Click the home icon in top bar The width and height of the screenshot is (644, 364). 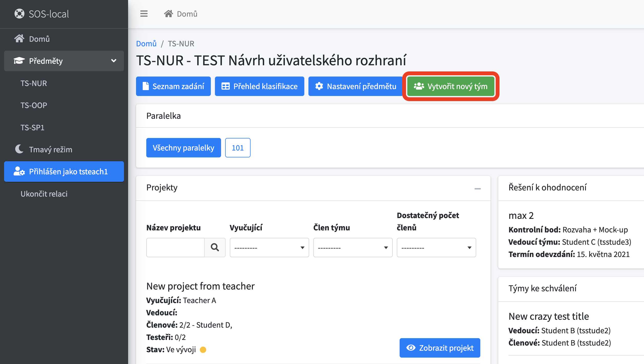[168, 14]
